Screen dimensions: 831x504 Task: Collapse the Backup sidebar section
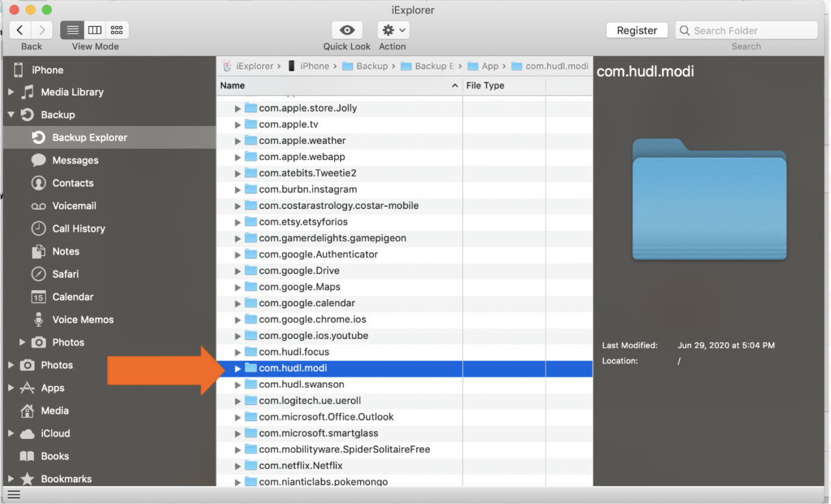(x=10, y=115)
